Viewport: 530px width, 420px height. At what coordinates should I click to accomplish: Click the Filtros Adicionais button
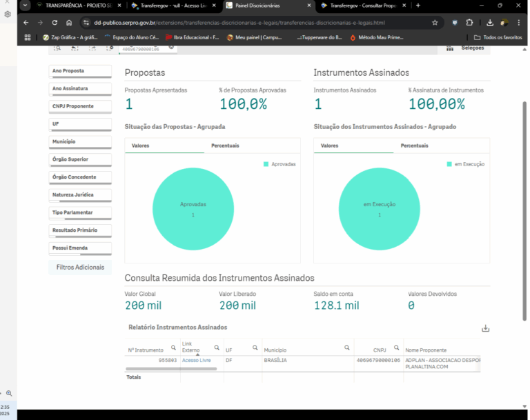[x=80, y=267]
